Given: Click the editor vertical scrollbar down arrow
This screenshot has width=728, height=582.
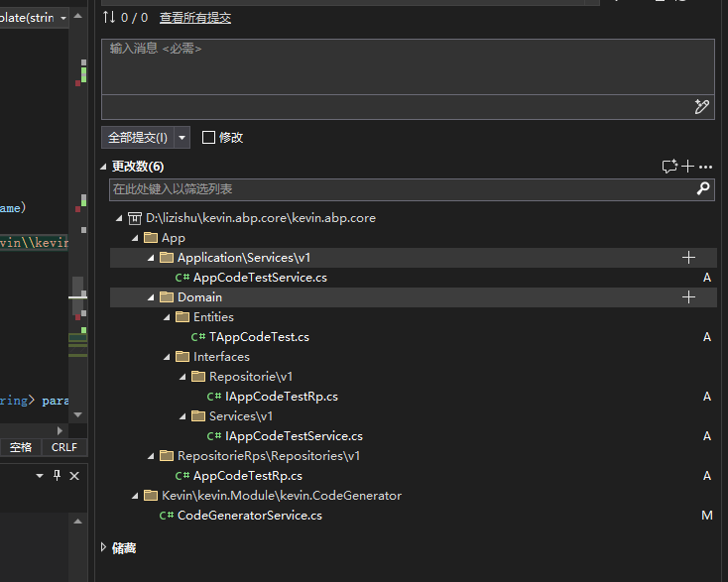Looking at the screenshot, I should pyautogui.click(x=78, y=414).
